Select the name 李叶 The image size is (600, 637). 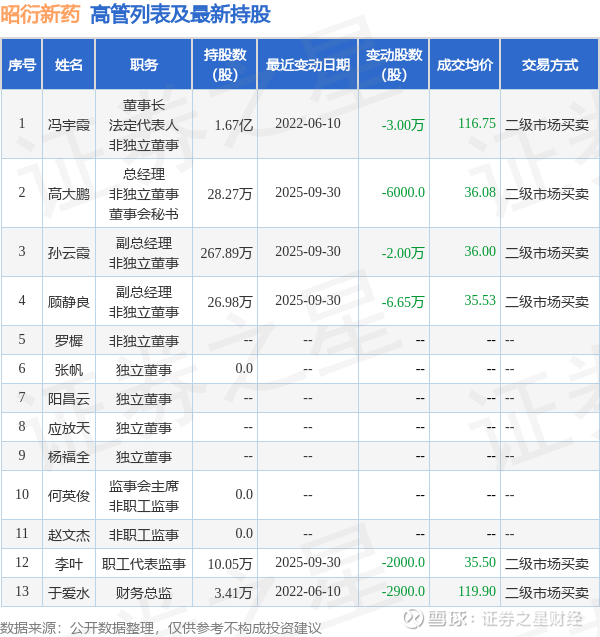[69, 563]
